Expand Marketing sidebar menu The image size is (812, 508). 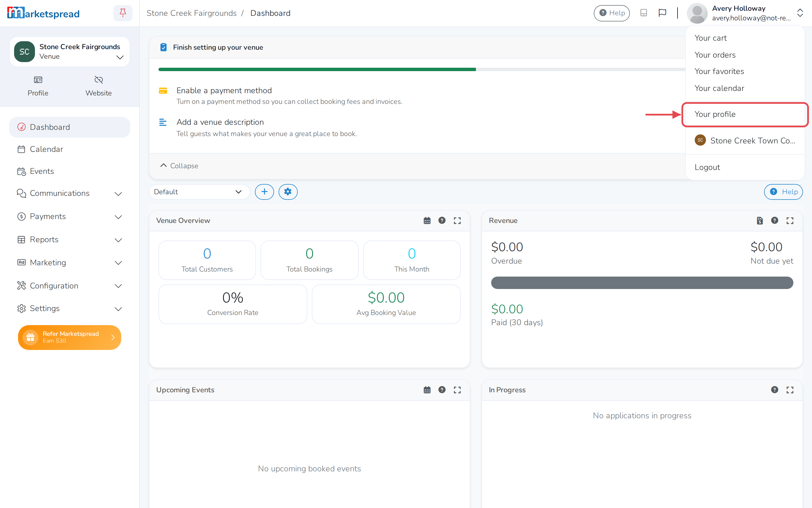69,262
